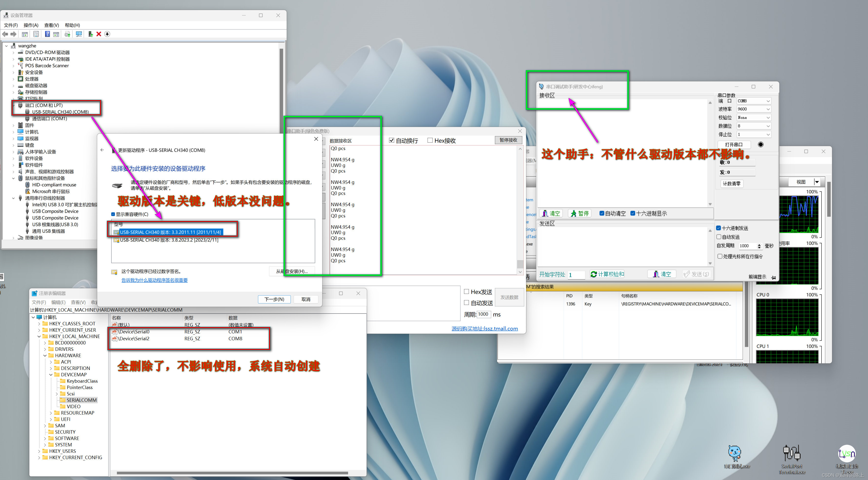Open the 波特率 9600 baud rate dropdown
868x480 pixels.
coord(754,109)
